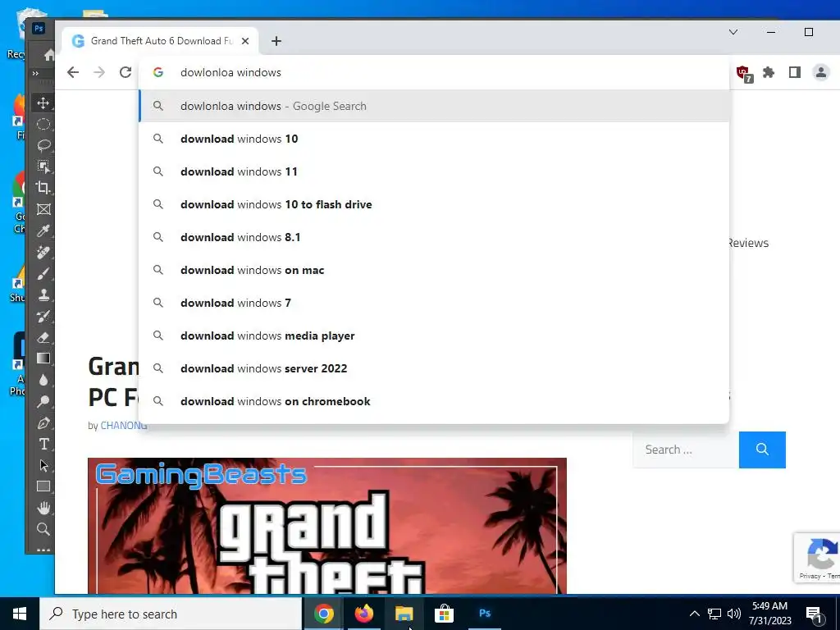Select the Pen tool

[43, 422]
